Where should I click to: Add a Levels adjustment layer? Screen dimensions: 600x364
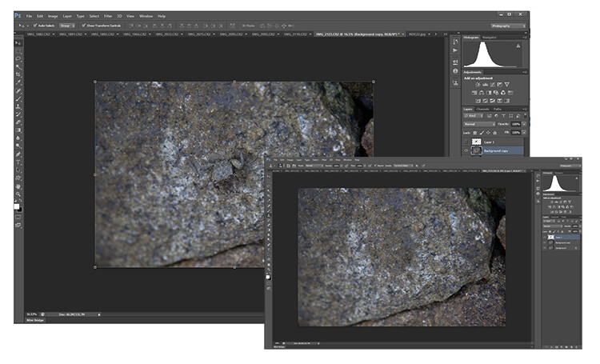[x=486, y=85]
